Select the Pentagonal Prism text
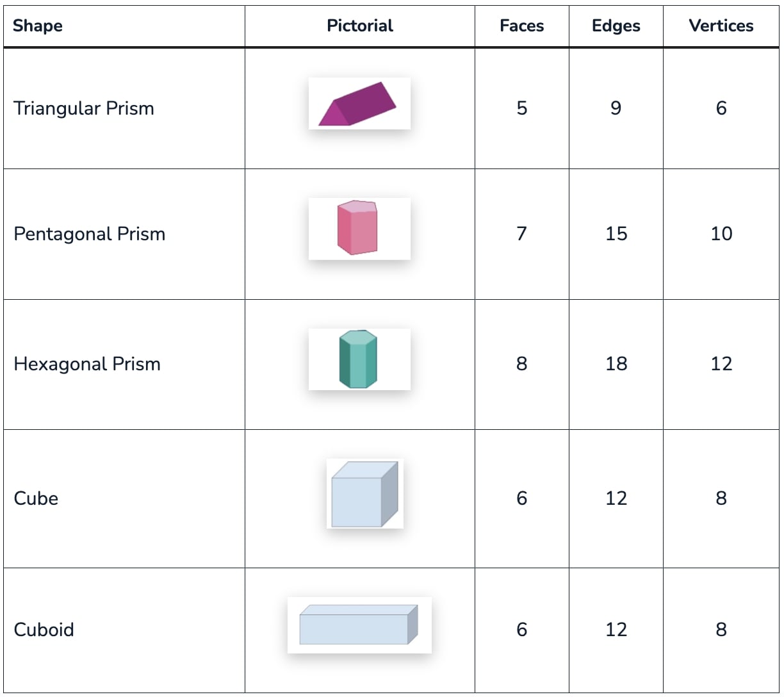The width and height of the screenshot is (784, 697). coord(90,234)
